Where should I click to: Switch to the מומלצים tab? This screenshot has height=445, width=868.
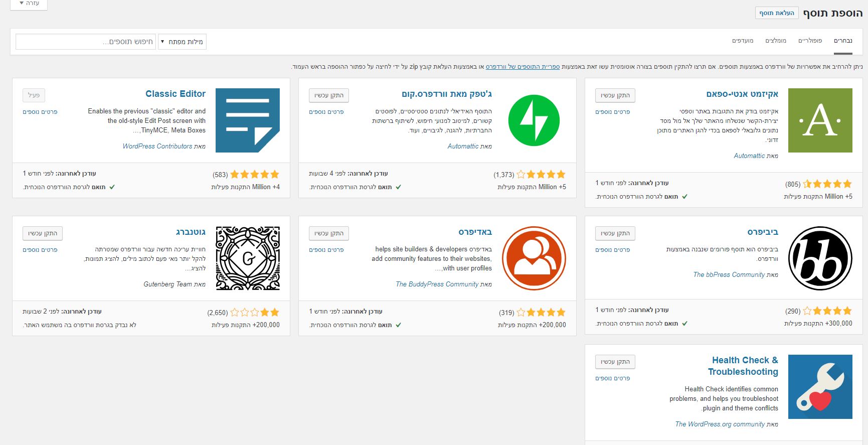pyautogui.click(x=776, y=41)
